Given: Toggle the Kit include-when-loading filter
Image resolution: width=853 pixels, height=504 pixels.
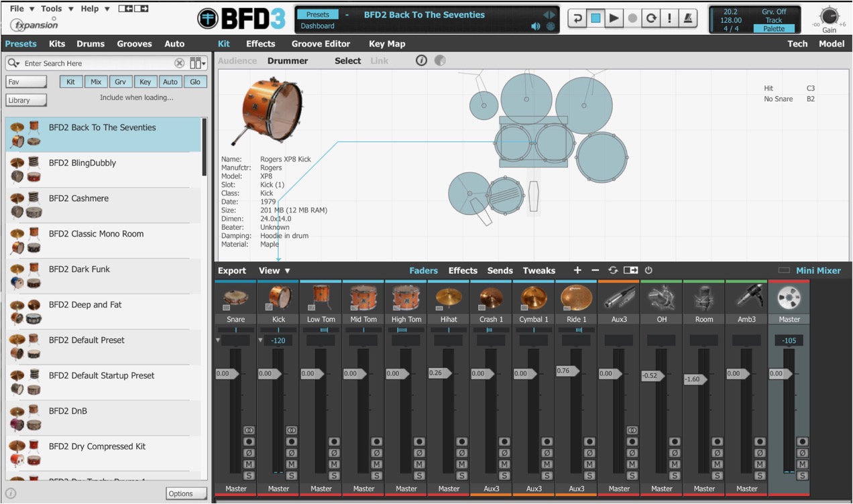Looking at the screenshot, I should coord(70,82).
